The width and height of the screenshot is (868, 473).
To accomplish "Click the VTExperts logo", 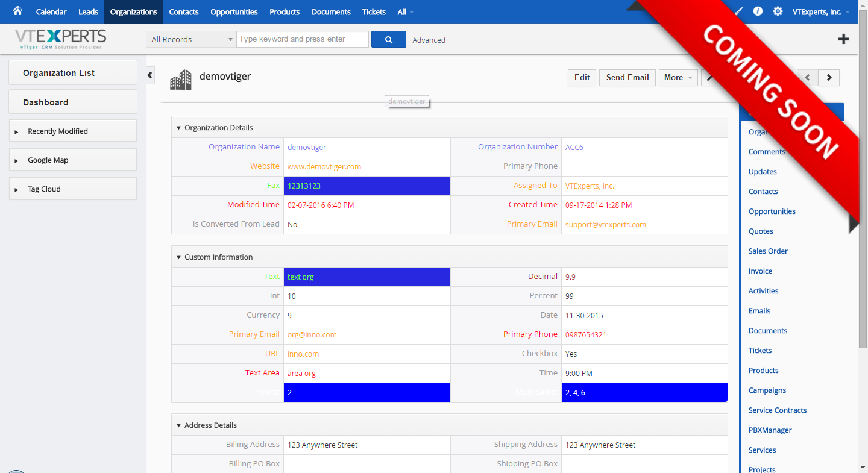I will [x=61, y=39].
